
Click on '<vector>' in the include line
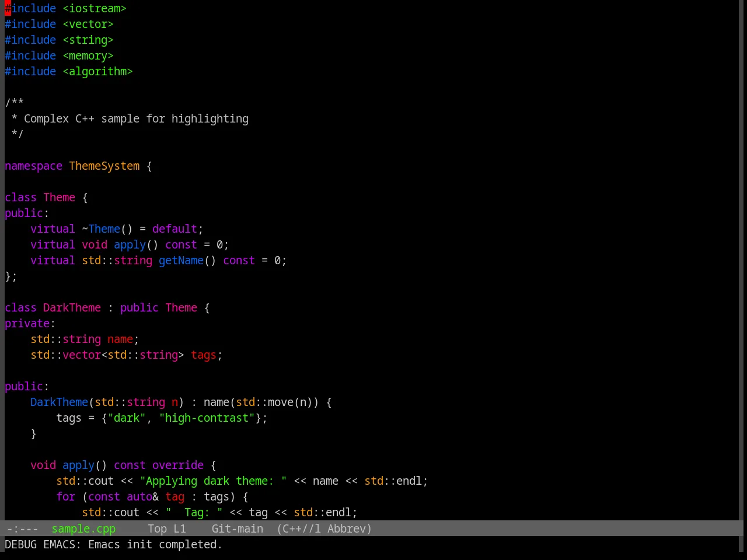[88, 24]
